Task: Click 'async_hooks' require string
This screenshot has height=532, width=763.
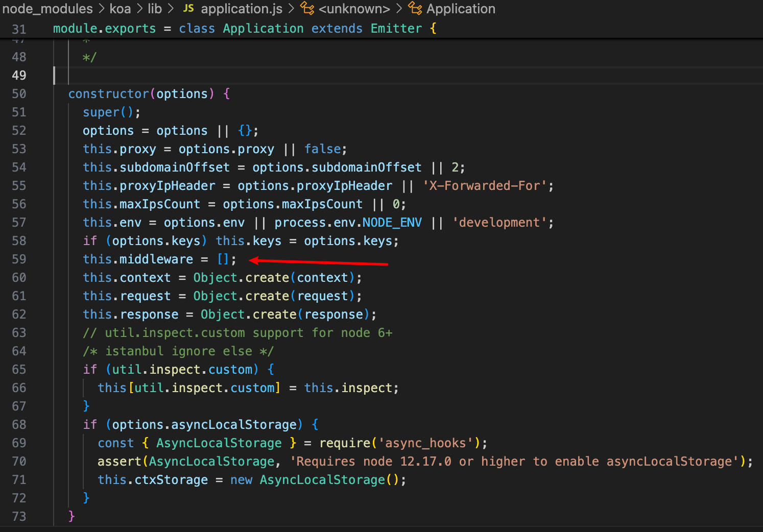Action: tap(426, 443)
